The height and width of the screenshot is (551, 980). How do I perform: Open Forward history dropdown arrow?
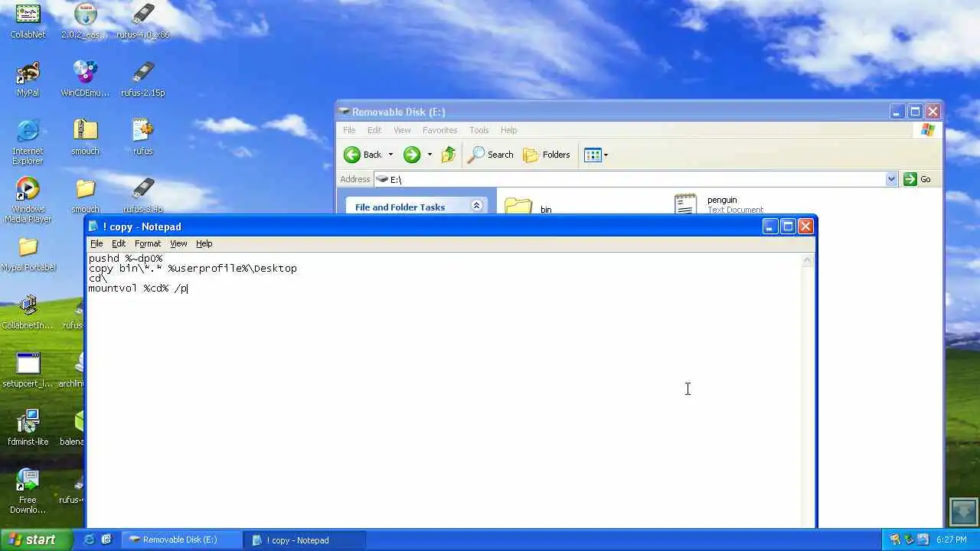[x=430, y=155]
